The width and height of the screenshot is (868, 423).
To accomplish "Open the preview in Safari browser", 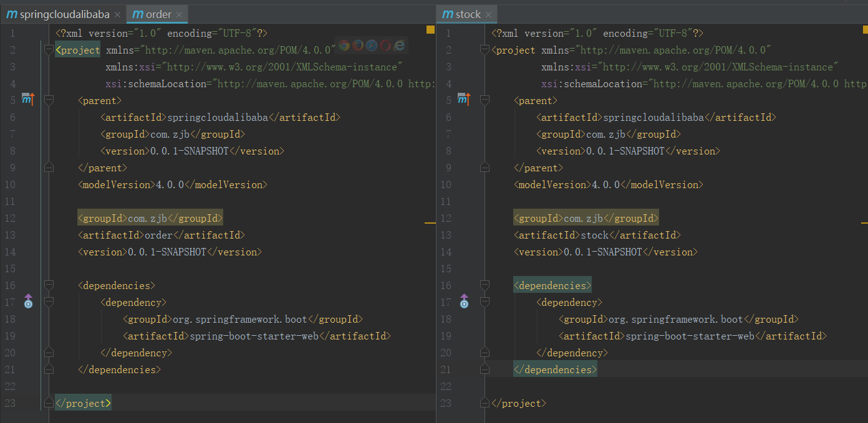I will (371, 45).
